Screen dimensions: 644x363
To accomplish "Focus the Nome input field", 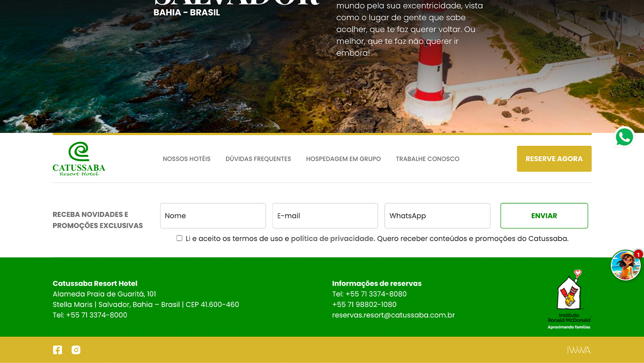I will (213, 216).
